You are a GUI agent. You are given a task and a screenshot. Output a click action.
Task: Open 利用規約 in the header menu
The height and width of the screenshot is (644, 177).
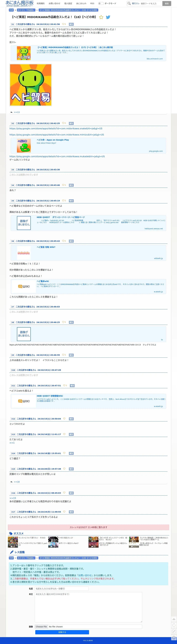point(41,3)
